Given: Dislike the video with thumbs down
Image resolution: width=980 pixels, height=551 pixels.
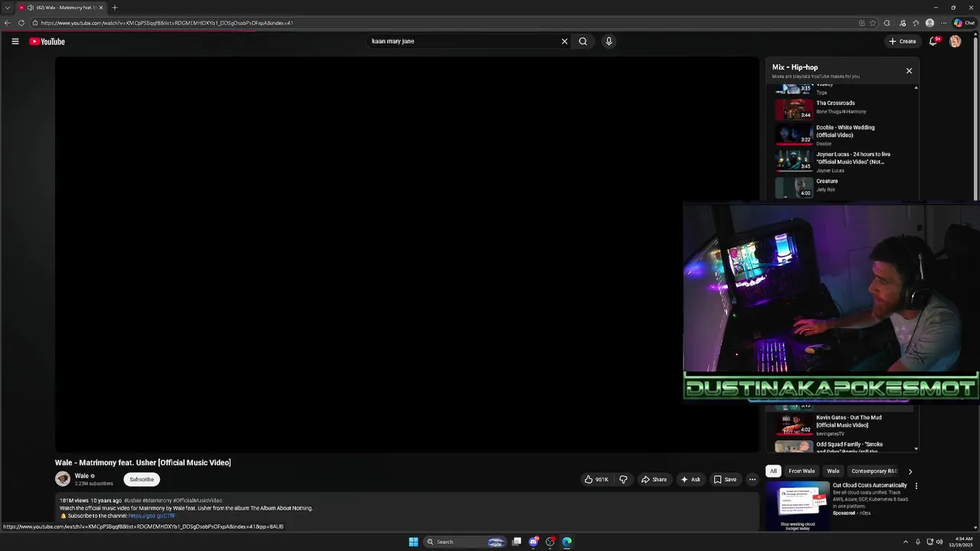Looking at the screenshot, I should click(x=623, y=480).
